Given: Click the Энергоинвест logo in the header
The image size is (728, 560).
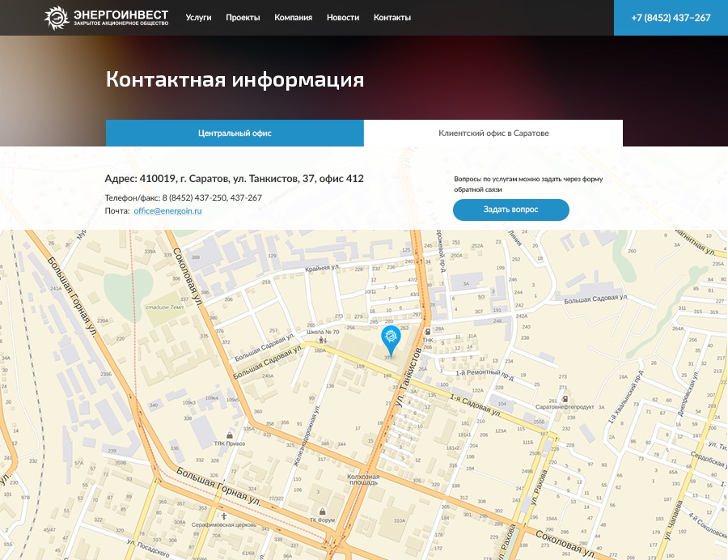Looking at the screenshot, I should [107, 17].
